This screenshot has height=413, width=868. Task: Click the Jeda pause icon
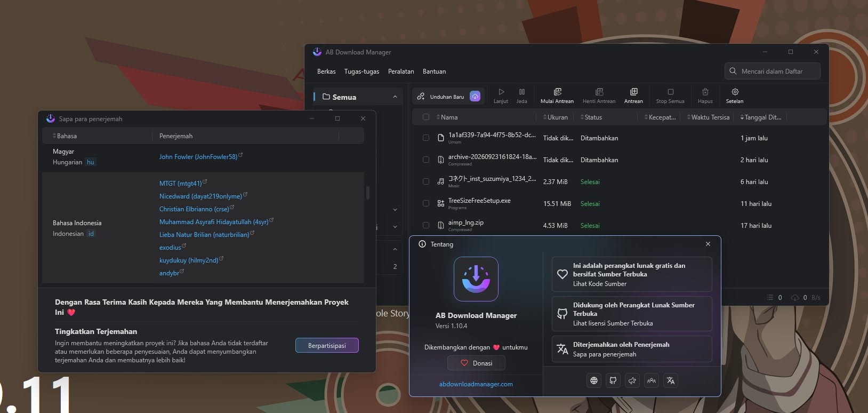(x=522, y=96)
